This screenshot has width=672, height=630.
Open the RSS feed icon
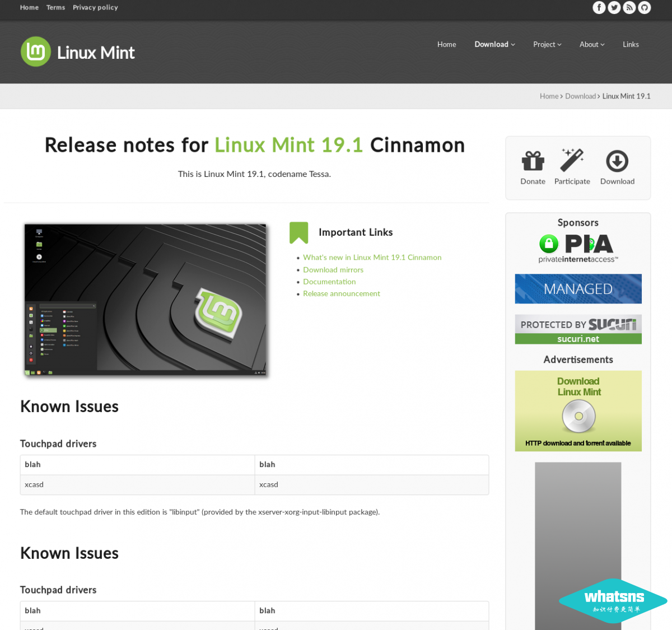click(629, 7)
